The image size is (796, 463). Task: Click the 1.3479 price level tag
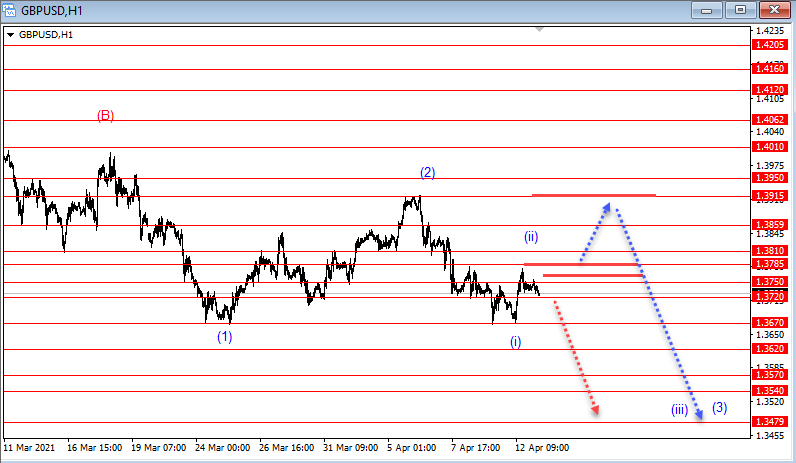coord(770,422)
